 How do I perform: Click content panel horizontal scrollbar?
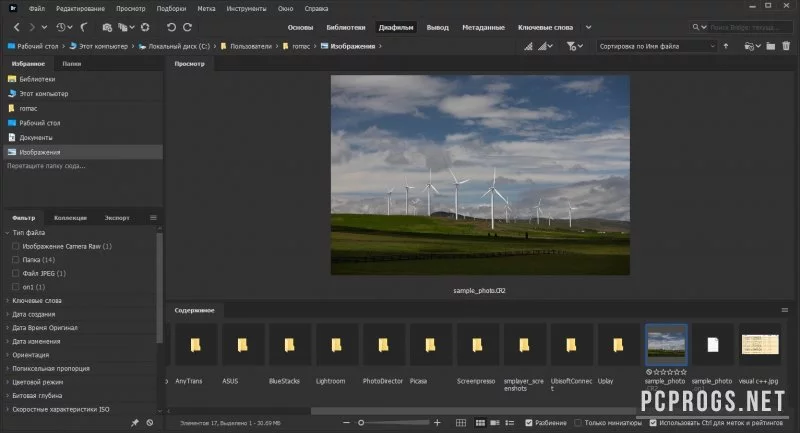pyautogui.click(x=474, y=411)
